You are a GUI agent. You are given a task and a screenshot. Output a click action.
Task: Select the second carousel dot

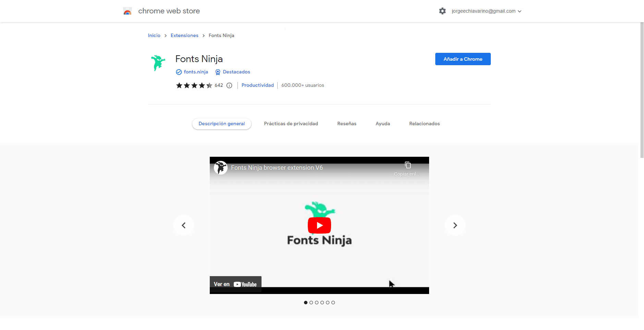click(x=311, y=303)
